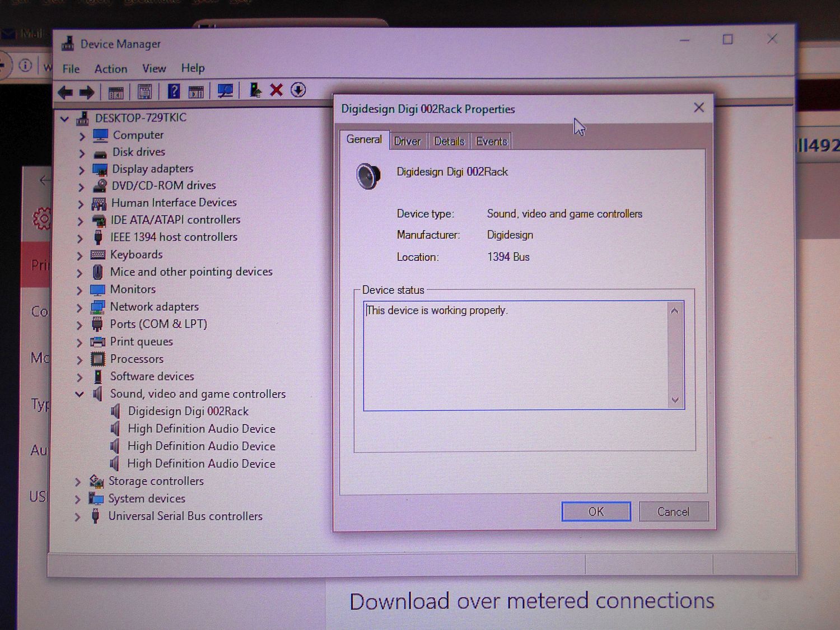Expand Universal Serial Bus controllers
Image resolution: width=840 pixels, height=630 pixels.
pos(78,517)
